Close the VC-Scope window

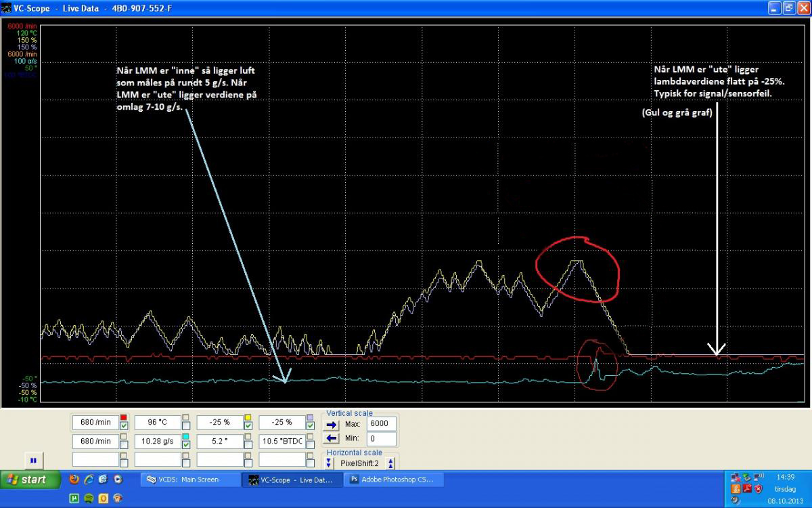click(x=803, y=8)
